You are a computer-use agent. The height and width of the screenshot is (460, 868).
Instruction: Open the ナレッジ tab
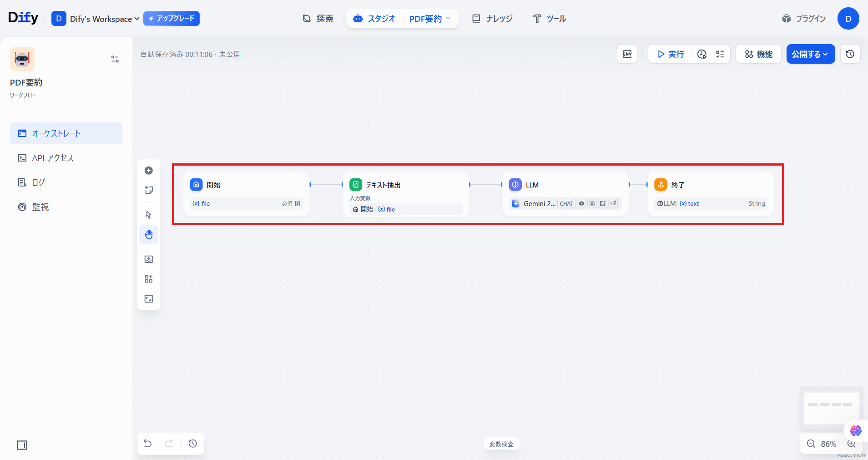click(492, 19)
